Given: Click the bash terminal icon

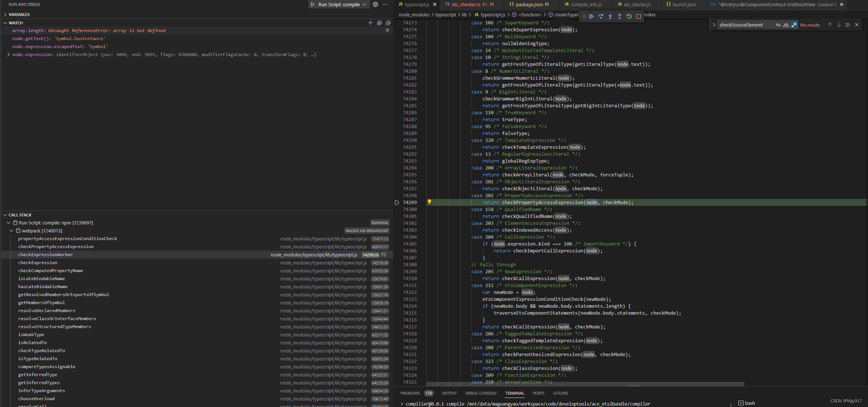Looking at the screenshot, I should click(741, 403).
